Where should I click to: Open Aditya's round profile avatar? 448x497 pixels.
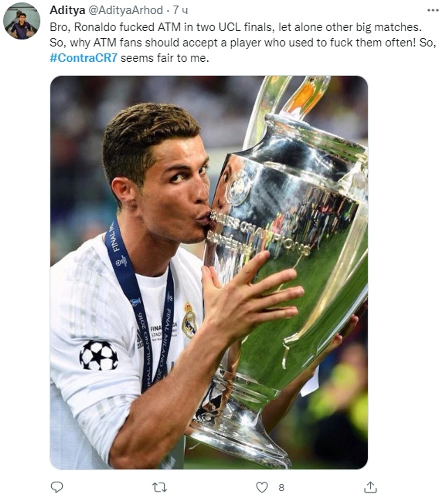21,21
